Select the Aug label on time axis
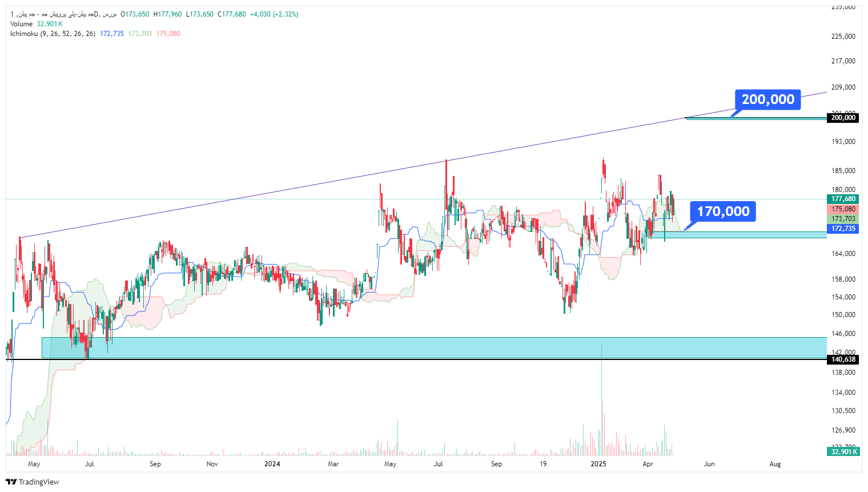Viewport: 868px width, 492px height. [x=775, y=464]
